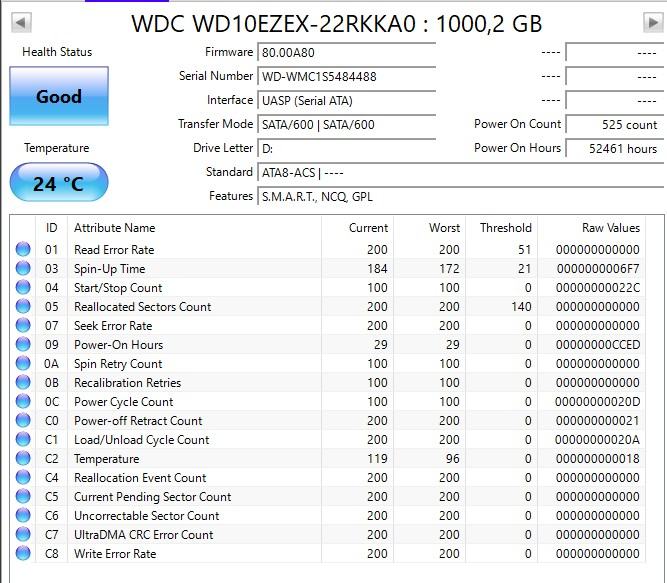This screenshot has height=583, width=667.
Task: Select the Power-On Hours attribute name
Action: click(x=118, y=345)
